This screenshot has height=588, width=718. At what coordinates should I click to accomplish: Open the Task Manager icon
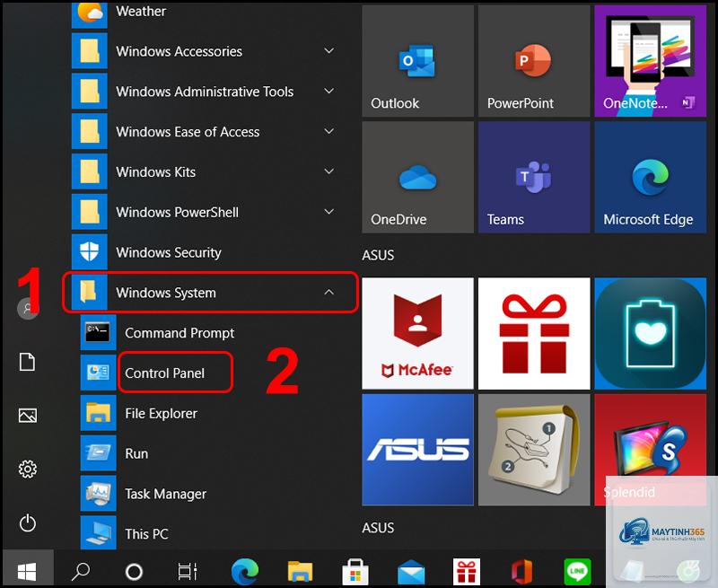(98, 494)
